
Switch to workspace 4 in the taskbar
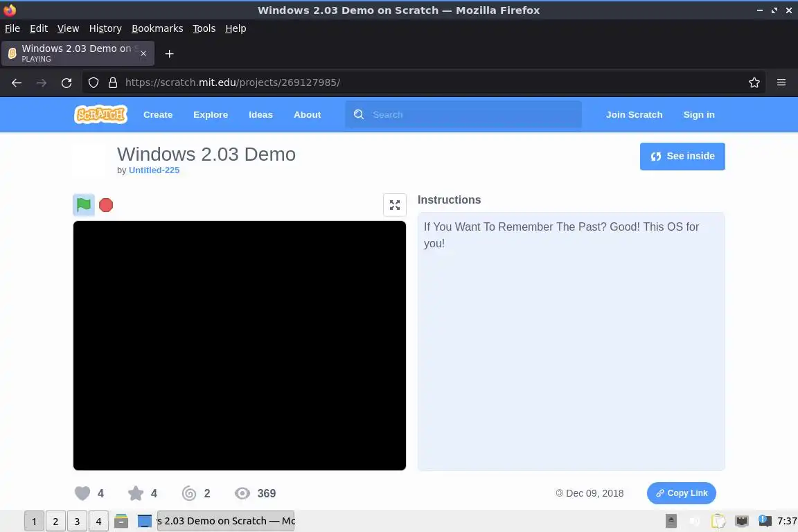coord(99,521)
